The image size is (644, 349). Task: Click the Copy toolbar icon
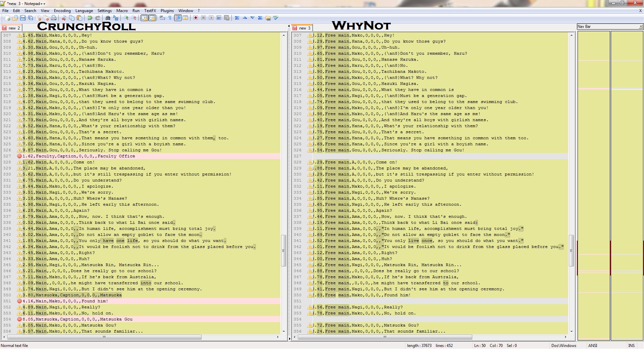(x=71, y=18)
